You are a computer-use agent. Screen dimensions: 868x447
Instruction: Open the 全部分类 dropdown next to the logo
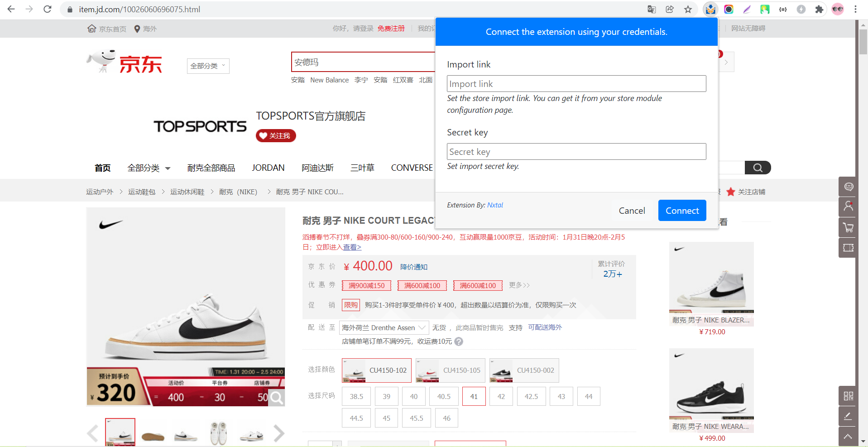point(208,66)
